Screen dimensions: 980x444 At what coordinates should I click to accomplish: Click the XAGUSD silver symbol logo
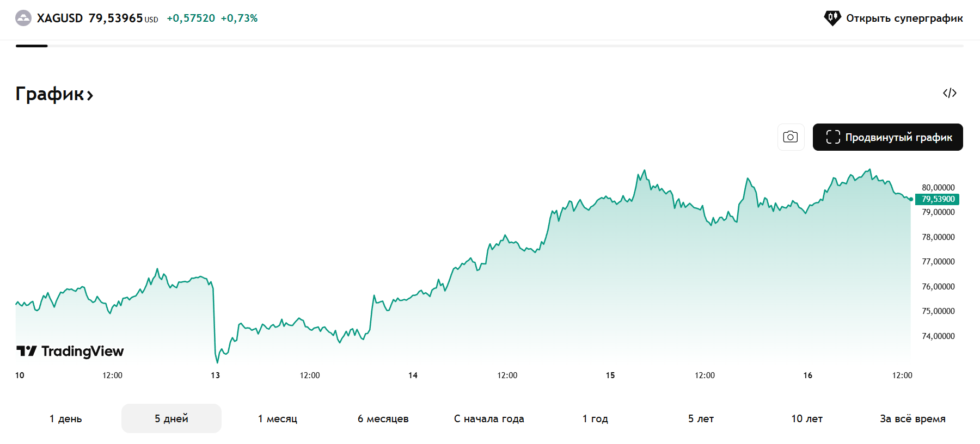(23, 18)
